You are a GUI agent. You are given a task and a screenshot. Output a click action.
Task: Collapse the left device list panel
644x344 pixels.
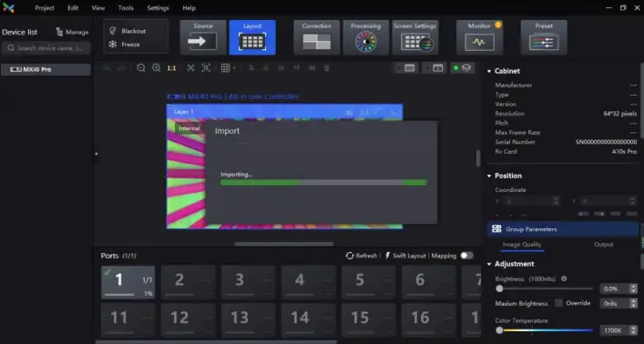(97, 154)
